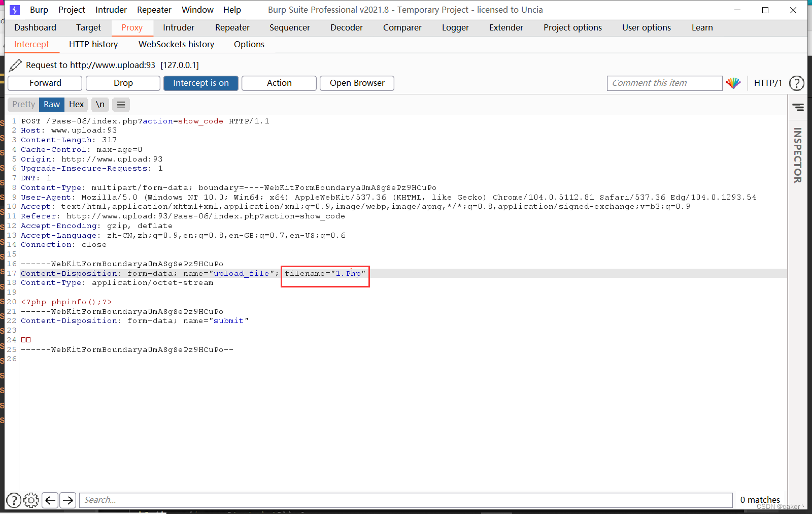Open the Project menu

72,10
